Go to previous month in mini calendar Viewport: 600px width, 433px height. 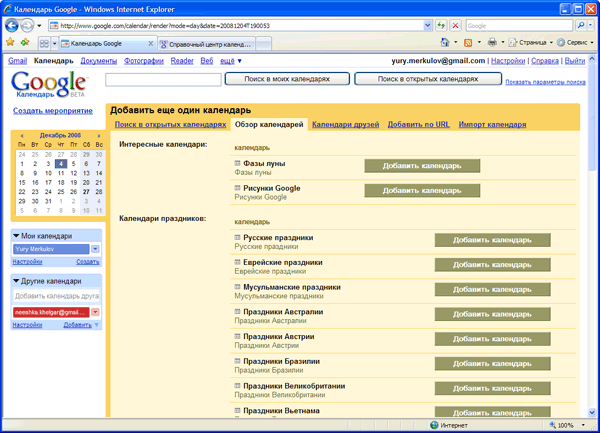click(x=22, y=135)
